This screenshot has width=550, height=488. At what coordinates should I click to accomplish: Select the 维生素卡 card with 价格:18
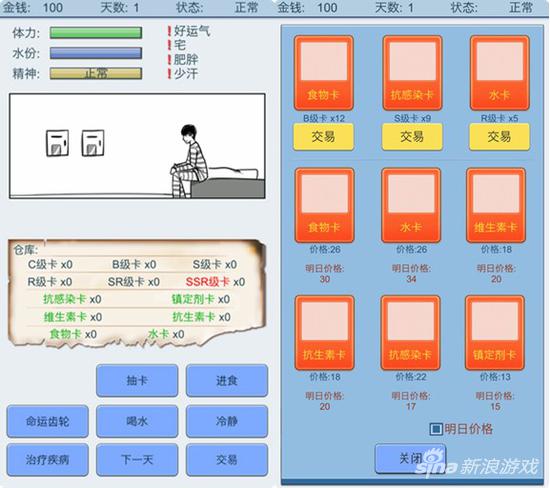point(496,205)
